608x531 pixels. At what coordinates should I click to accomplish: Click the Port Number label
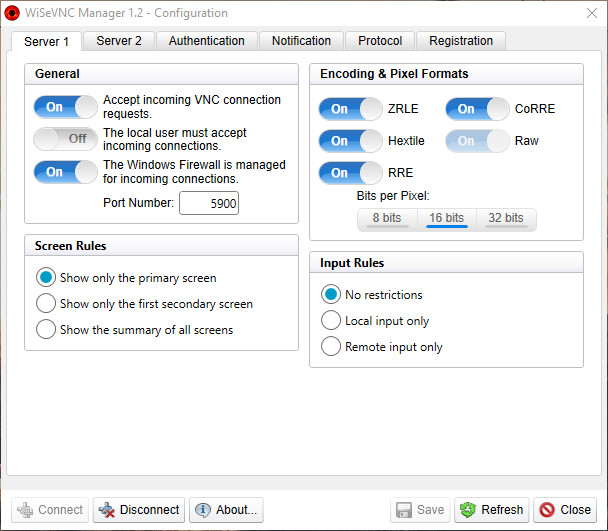[138, 203]
